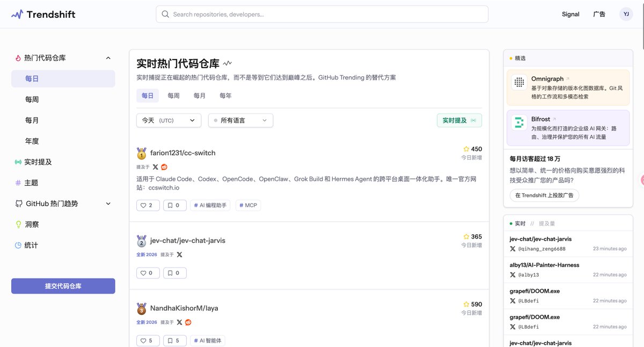
Task: Click the Bifrost logo thumbnail
Action: tap(519, 122)
